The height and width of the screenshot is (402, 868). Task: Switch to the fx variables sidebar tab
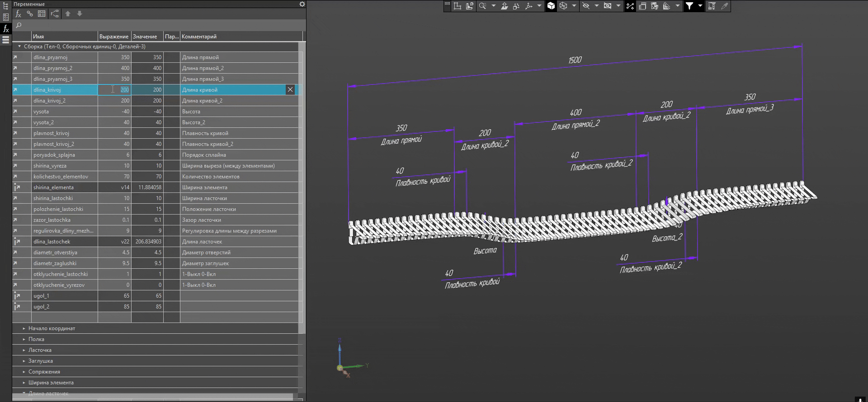click(6, 28)
